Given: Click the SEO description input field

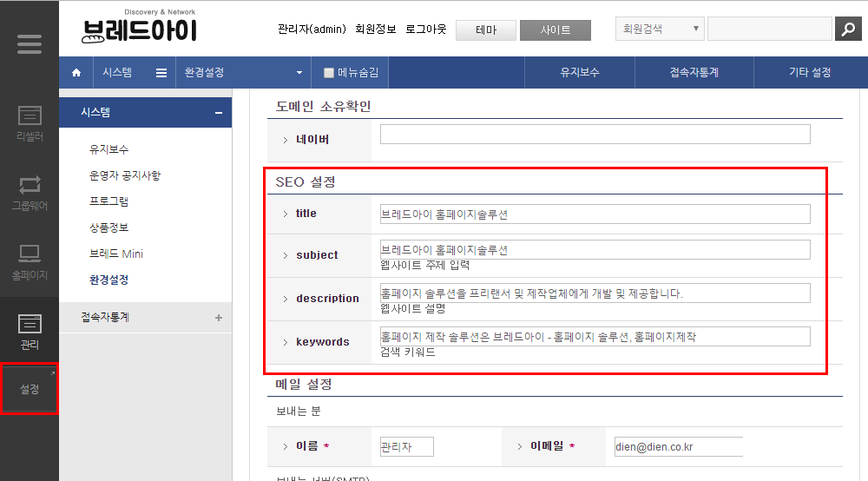Looking at the screenshot, I should (x=595, y=293).
